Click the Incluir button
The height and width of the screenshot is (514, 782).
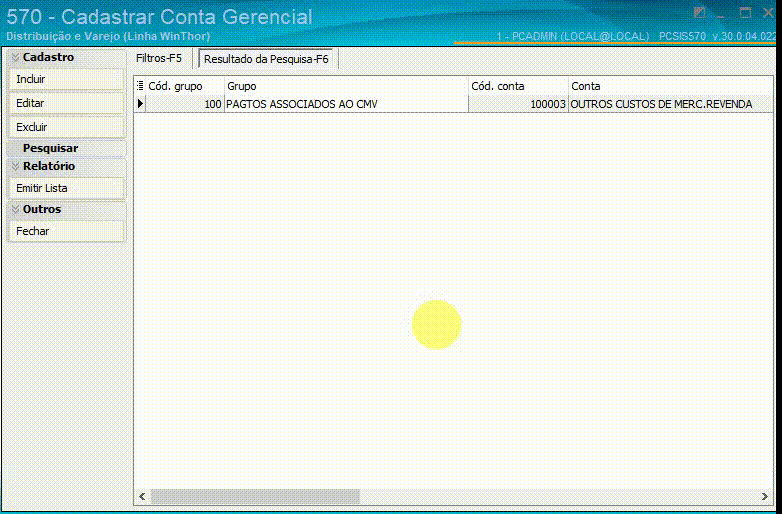point(66,79)
